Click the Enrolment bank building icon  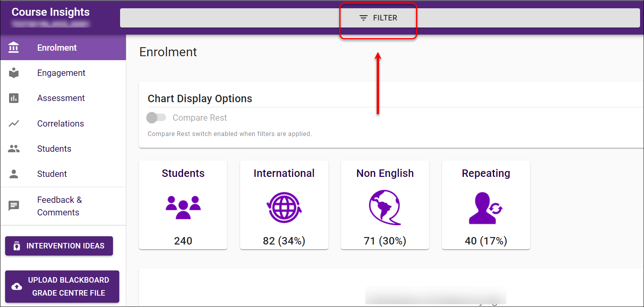pyautogui.click(x=14, y=48)
